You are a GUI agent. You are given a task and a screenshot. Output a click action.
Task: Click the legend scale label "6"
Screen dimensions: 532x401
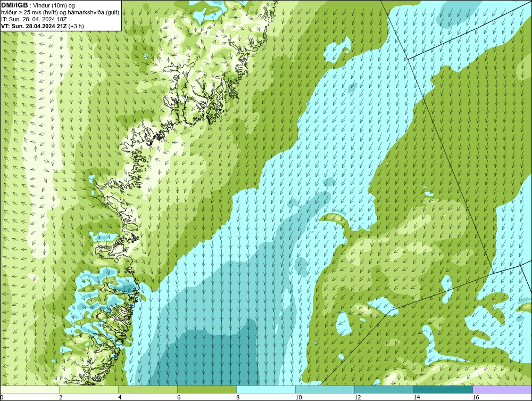pyautogui.click(x=178, y=397)
